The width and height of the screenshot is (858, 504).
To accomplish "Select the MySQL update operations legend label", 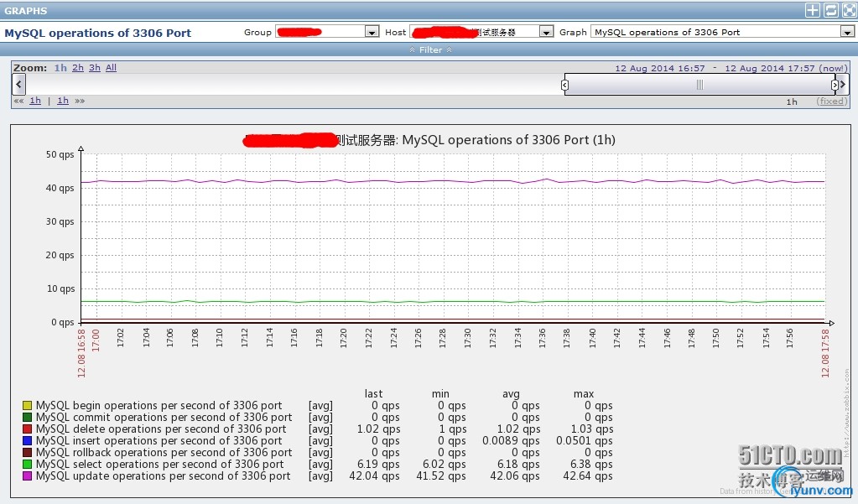I will click(163, 476).
